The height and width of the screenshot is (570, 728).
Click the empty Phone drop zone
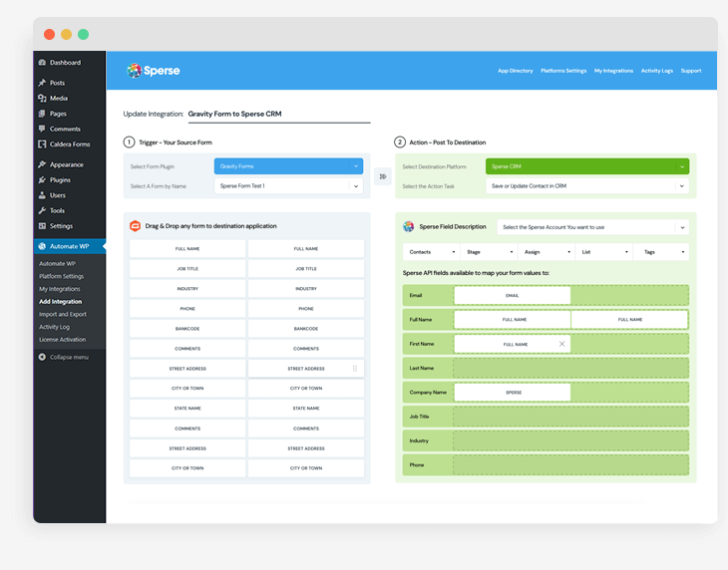(570, 464)
